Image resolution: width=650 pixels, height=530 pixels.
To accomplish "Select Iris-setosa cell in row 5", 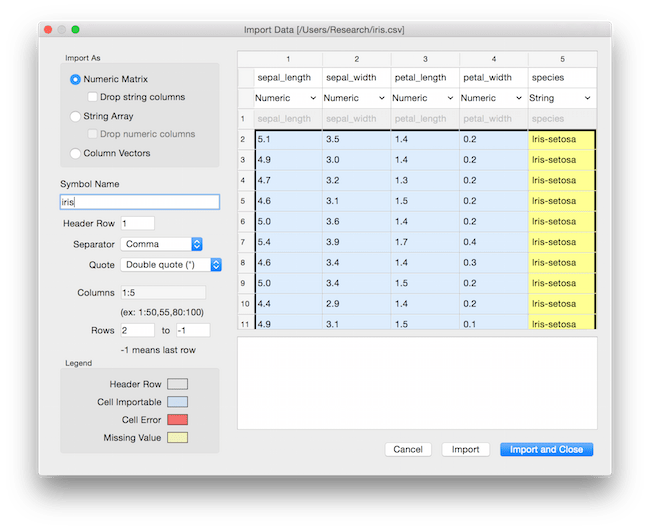I will [562, 201].
